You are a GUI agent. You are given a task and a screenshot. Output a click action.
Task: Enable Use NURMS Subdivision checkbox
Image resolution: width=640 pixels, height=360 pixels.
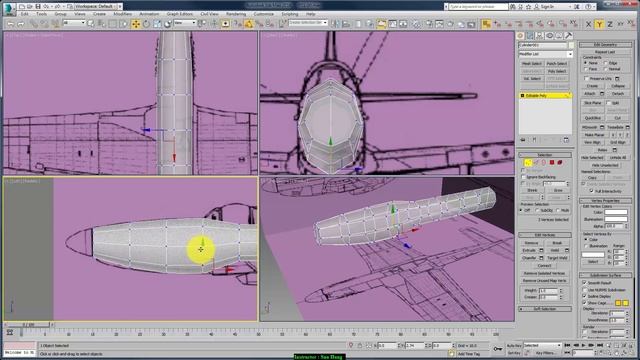click(x=584, y=289)
